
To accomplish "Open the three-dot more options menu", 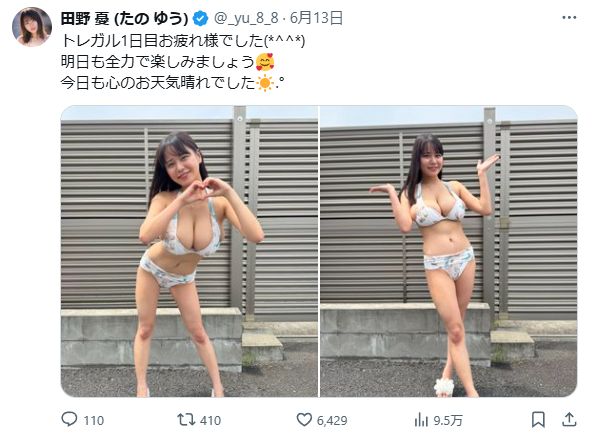I will 569,17.
